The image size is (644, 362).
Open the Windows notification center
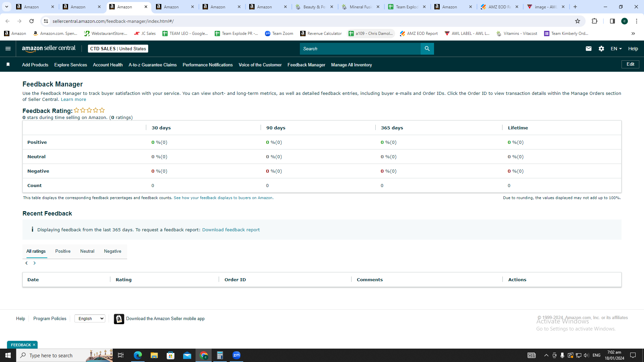tap(633, 355)
